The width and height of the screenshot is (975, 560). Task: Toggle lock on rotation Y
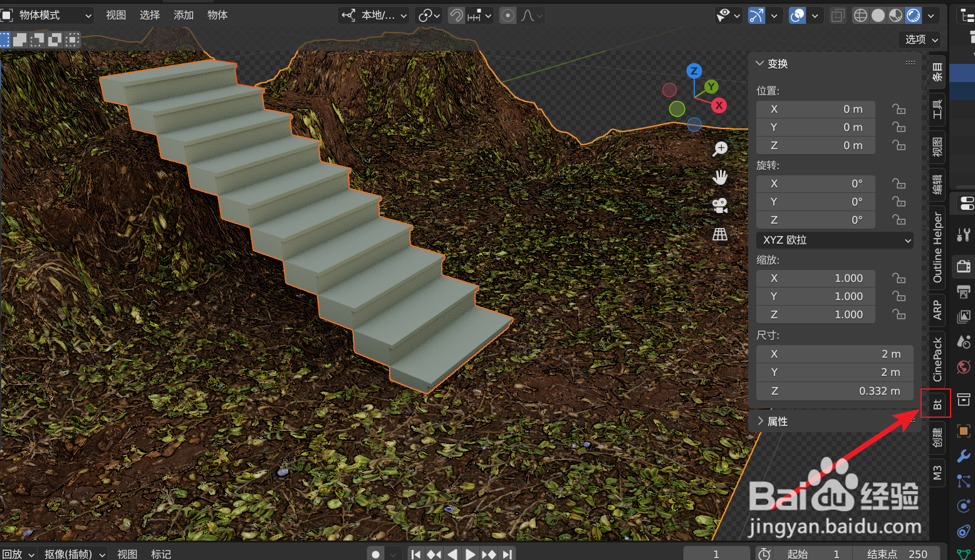[899, 202]
